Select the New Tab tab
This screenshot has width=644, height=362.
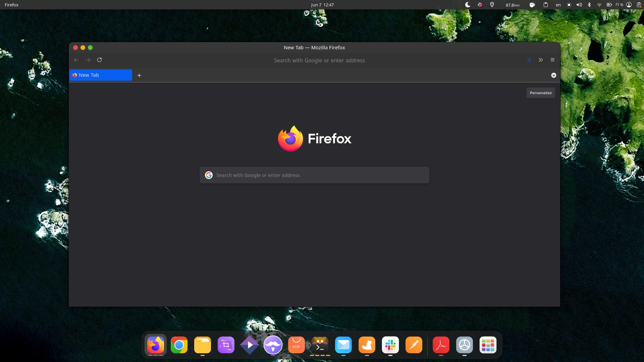pyautogui.click(x=101, y=75)
